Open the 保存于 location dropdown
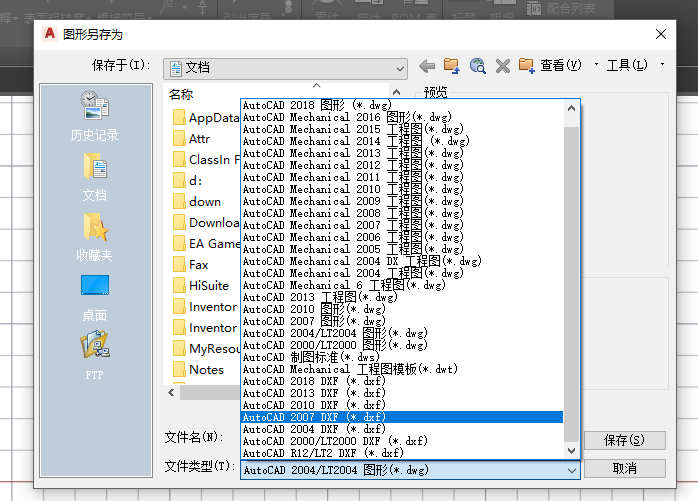This screenshot has height=501, width=698. (x=285, y=69)
